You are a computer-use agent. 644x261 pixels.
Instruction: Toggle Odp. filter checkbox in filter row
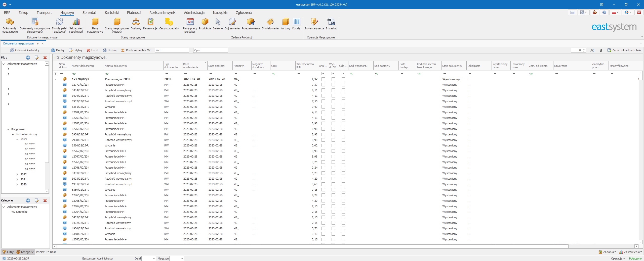(x=343, y=74)
